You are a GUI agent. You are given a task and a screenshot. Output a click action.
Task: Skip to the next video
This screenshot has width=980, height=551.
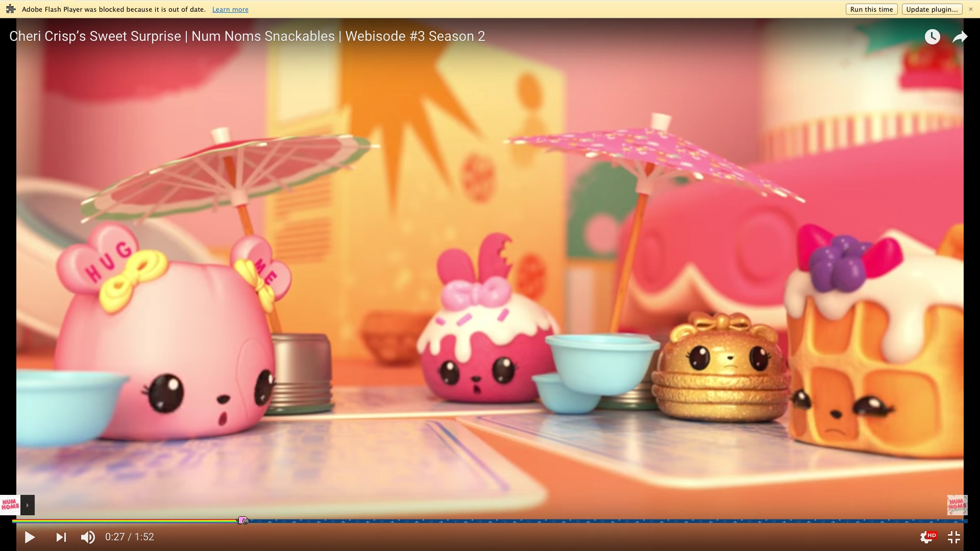[60, 537]
